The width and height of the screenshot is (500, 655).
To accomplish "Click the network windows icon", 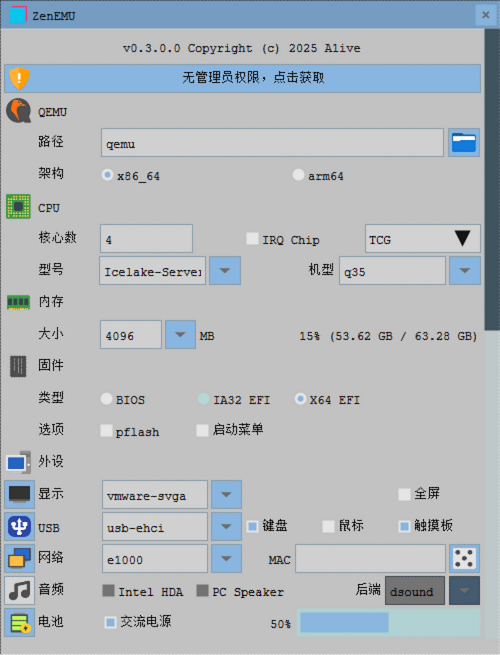I will point(19,559).
